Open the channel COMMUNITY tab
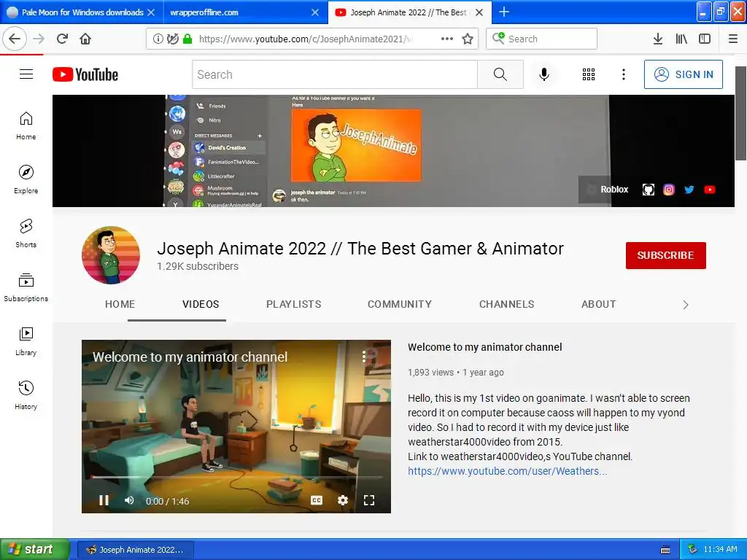747x560 pixels. pos(400,304)
